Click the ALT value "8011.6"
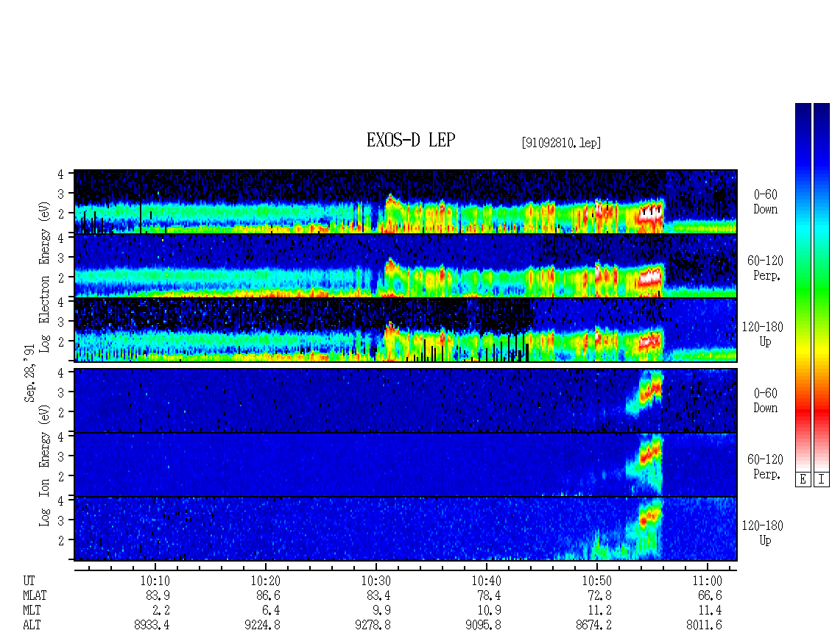This screenshot has width=832, height=644. [x=704, y=626]
